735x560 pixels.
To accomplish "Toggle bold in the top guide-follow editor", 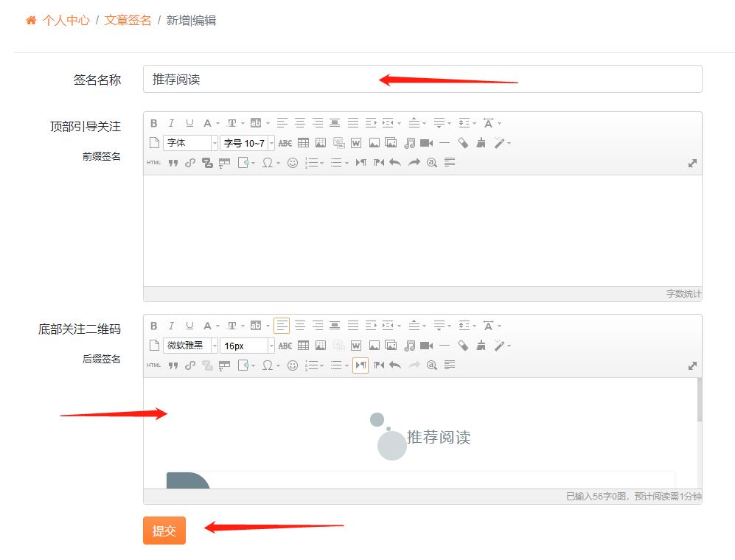I will tap(154, 123).
